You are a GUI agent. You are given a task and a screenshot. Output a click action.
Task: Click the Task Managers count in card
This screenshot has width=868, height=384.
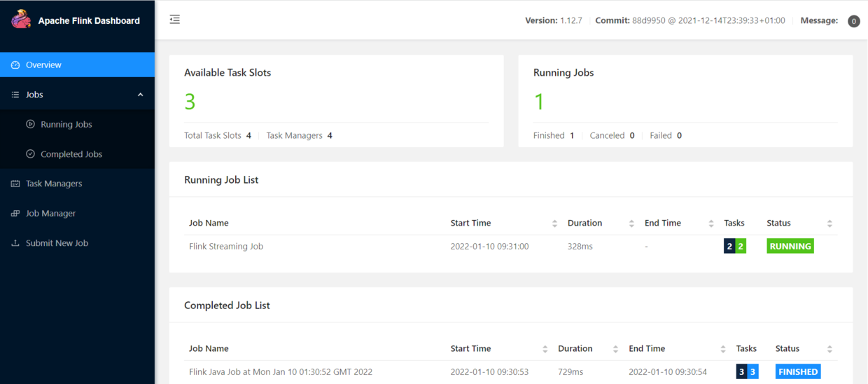coord(330,135)
